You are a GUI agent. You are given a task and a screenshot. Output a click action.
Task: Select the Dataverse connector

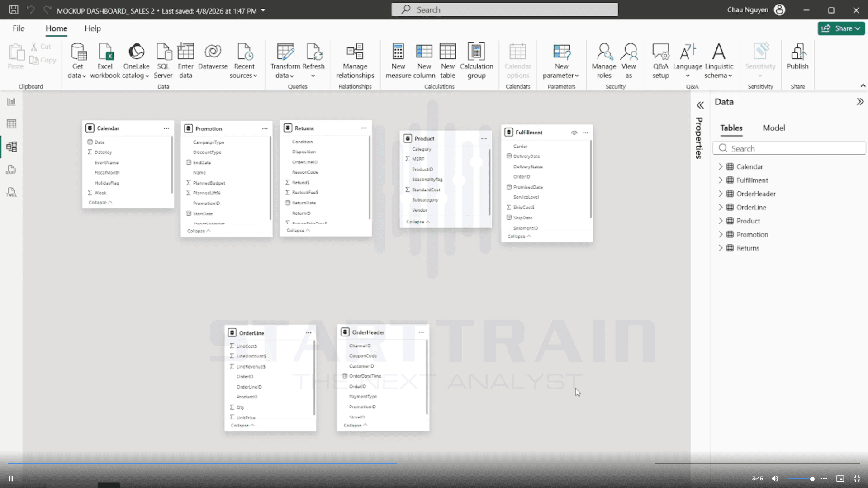(213, 57)
